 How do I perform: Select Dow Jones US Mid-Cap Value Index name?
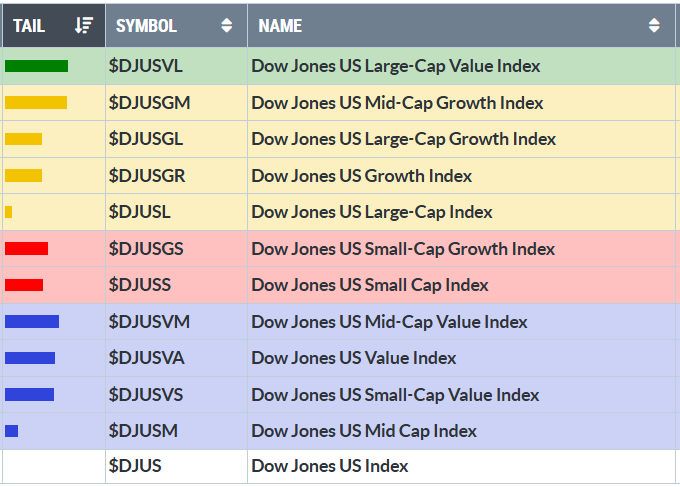389,322
